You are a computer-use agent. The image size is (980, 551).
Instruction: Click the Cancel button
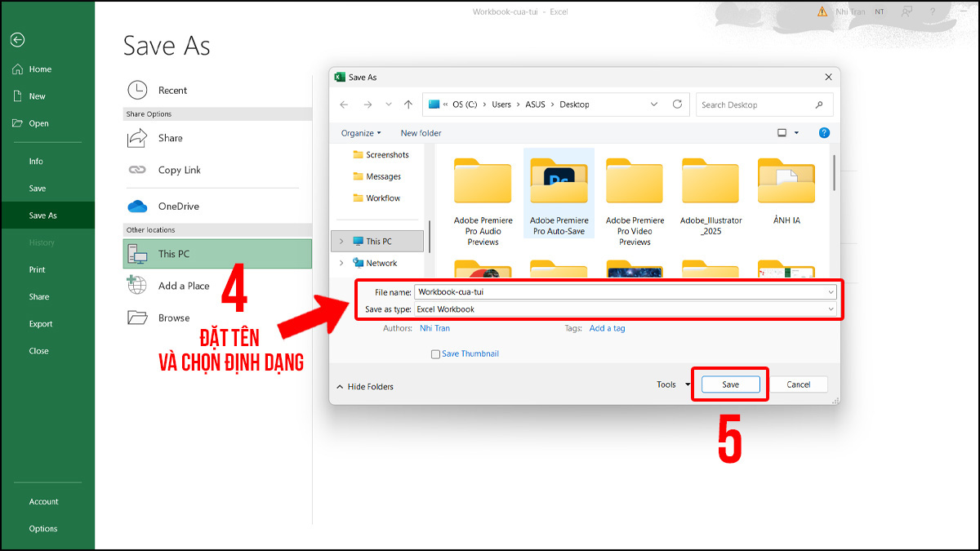coord(798,384)
